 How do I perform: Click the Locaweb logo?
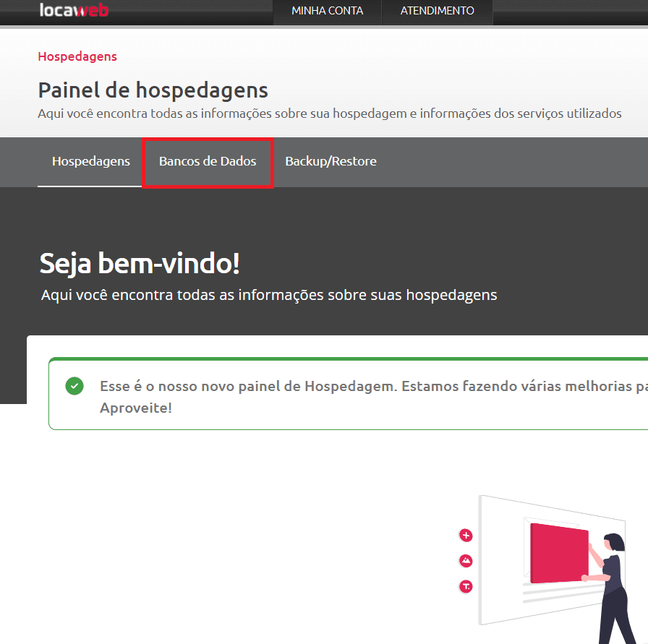point(74,10)
